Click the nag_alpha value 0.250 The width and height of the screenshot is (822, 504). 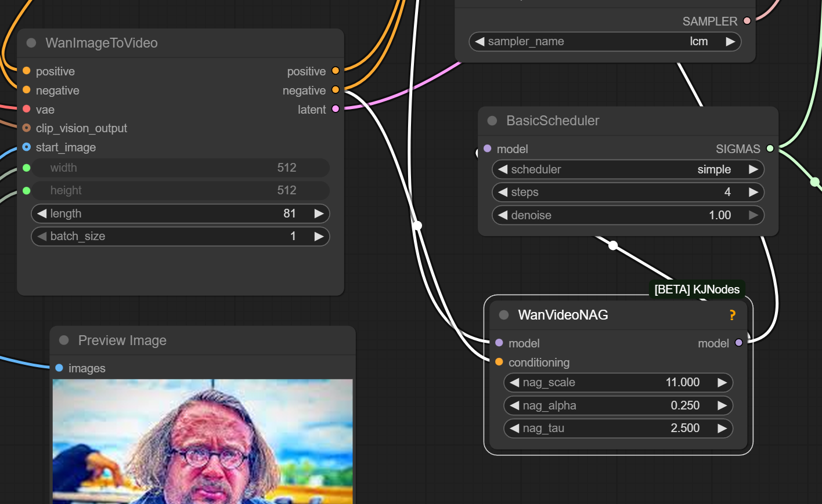685,405
